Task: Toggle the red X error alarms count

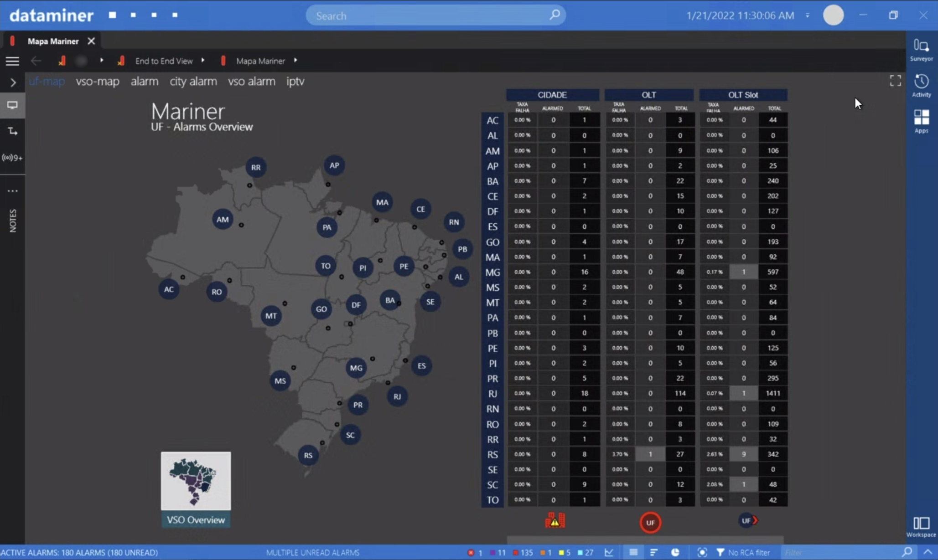Action: coord(475,552)
